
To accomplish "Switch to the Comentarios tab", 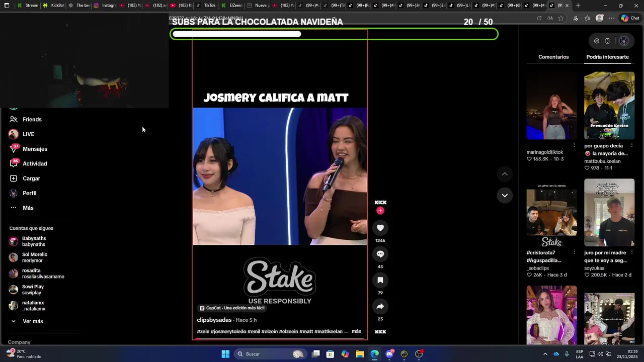I will point(553,57).
